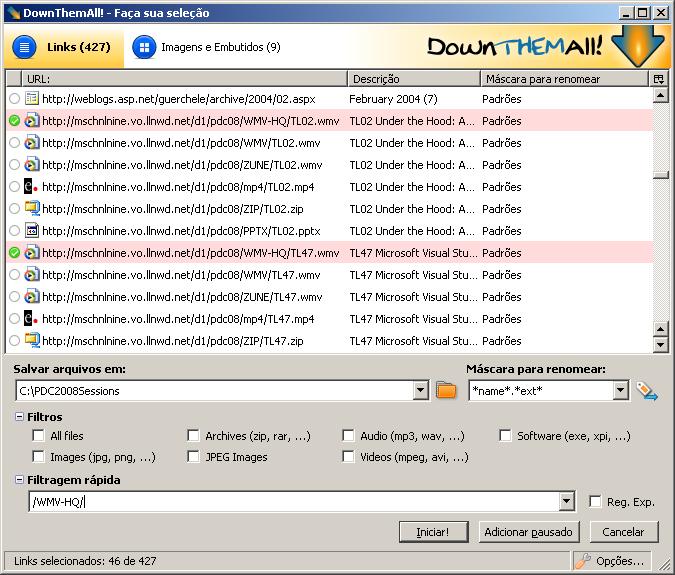Screen dimensions: 675x575
Task: Open the quick filter history dropdown
Action: pyautogui.click(x=567, y=501)
